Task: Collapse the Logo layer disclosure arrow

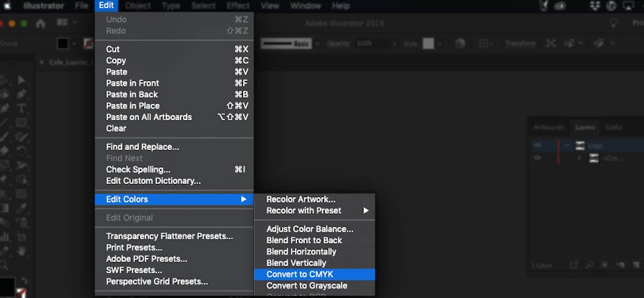Action: (x=566, y=145)
